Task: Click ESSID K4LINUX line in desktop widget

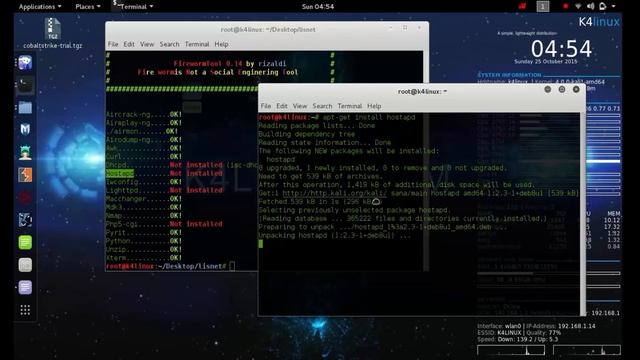Action: pos(519,333)
